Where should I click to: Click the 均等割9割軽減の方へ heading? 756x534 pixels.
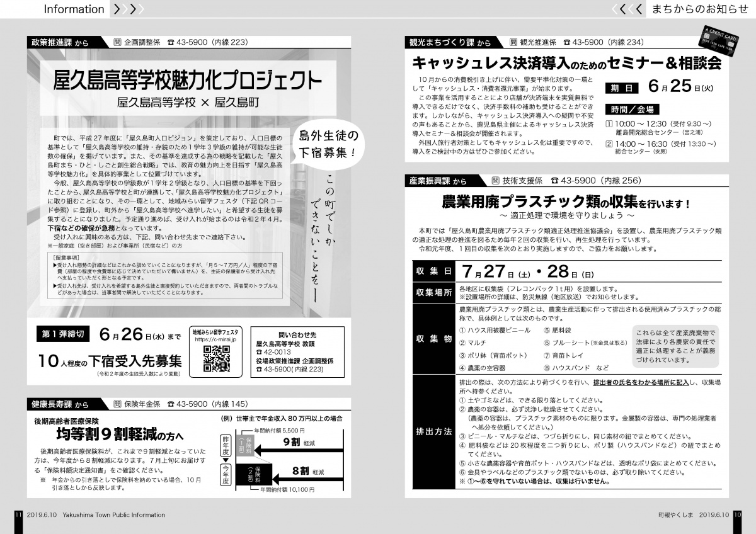point(119,435)
